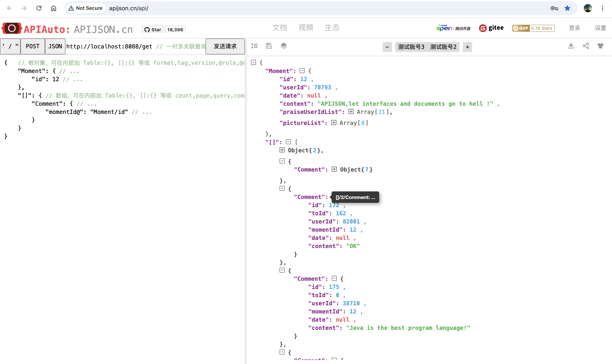Click 登录 to log in

pyautogui.click(x=575, y=28)
